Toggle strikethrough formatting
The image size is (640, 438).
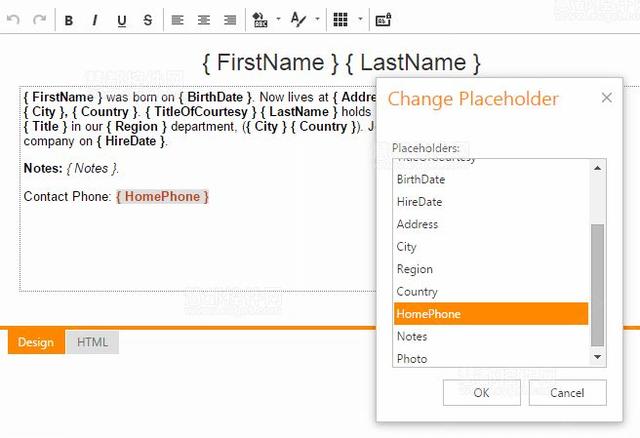148,20
